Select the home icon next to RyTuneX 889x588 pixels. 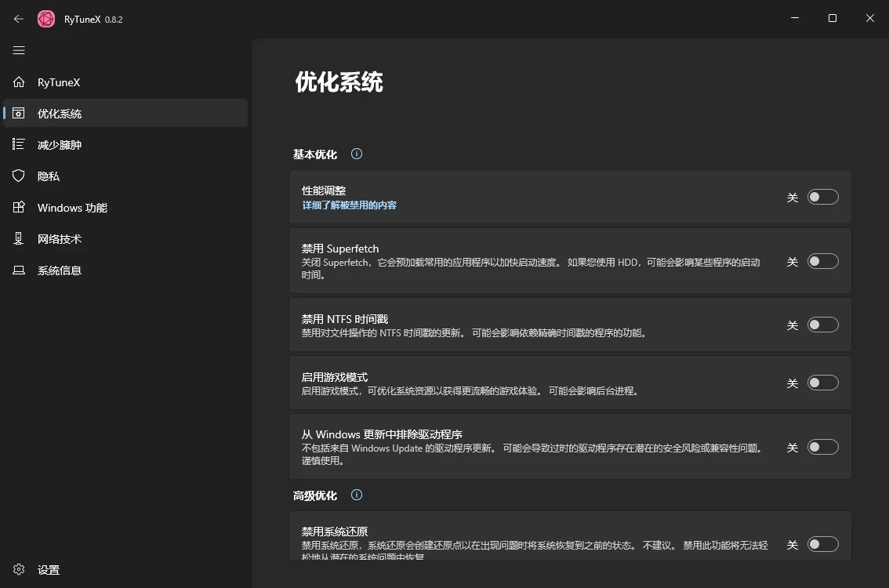click(19, 82)
